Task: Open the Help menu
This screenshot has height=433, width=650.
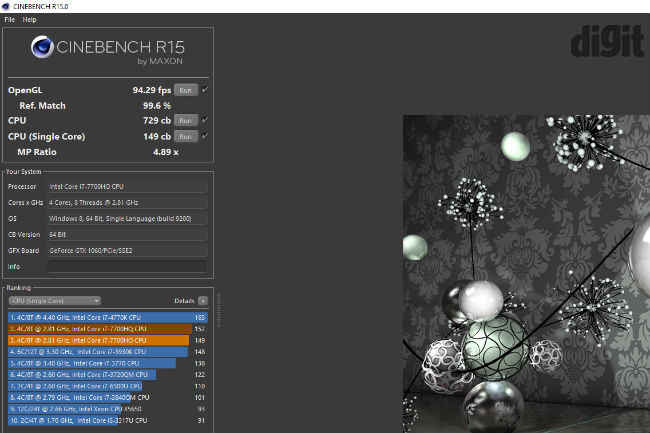Action: click(29, 19)
